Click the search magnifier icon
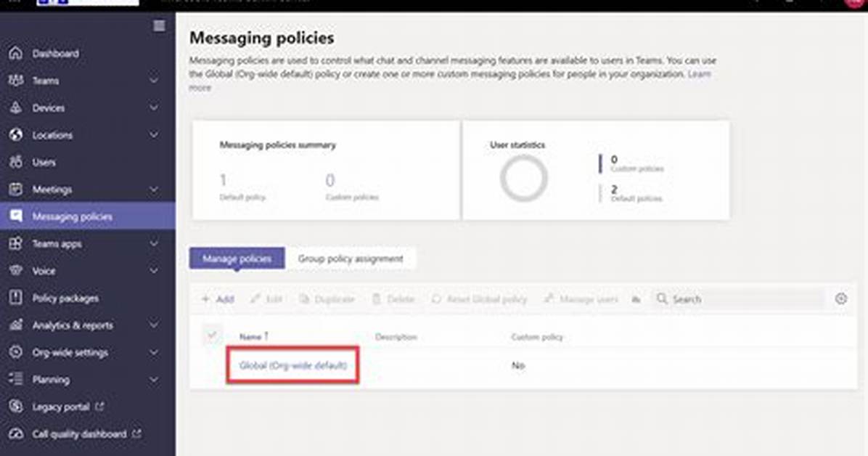The image size is (868, 456). tap(661, 298)
